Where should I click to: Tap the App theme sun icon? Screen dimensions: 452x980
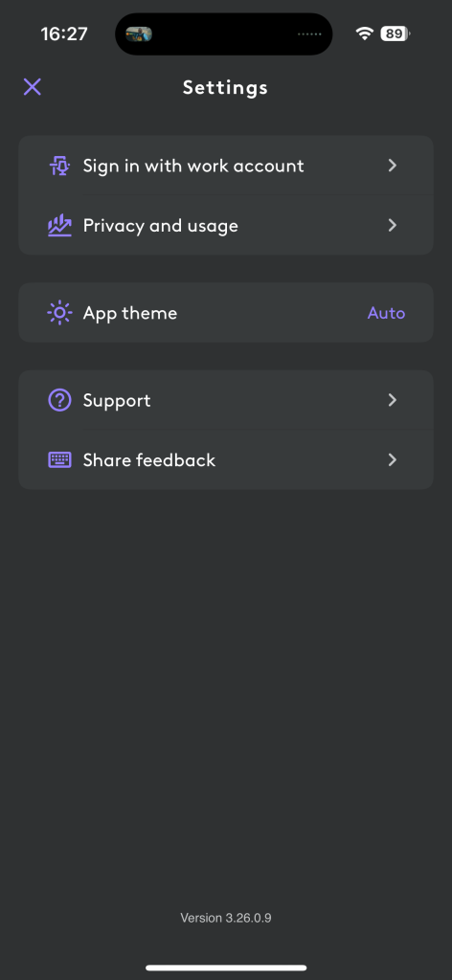click(x=59, y=313)
